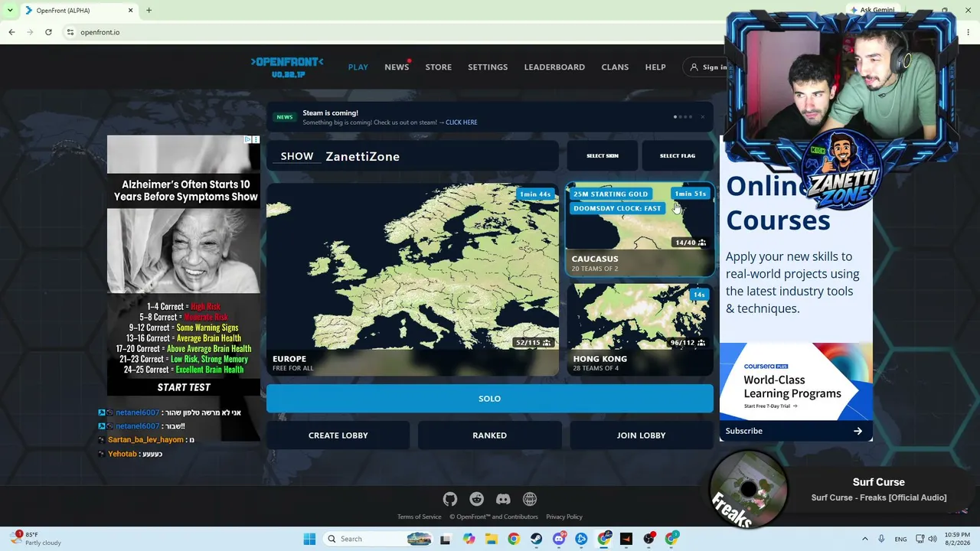Open the SETTINGS menu item

coord(488,67)
